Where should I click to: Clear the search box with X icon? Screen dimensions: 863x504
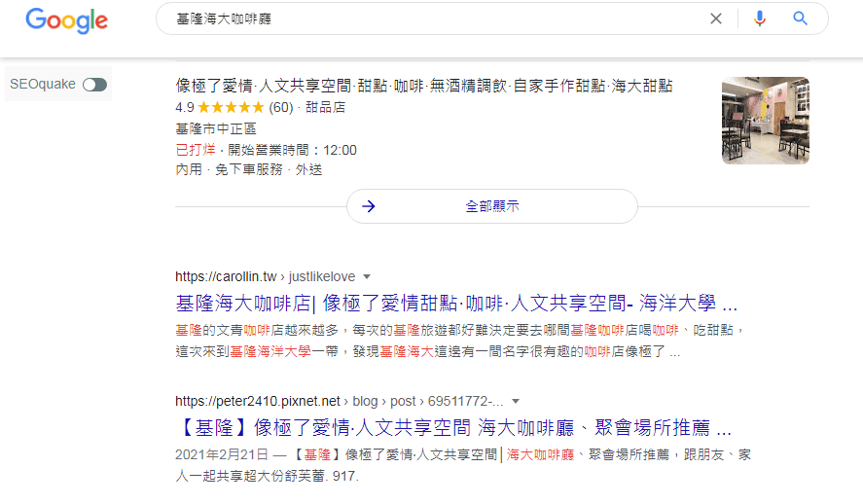[715, 18]
